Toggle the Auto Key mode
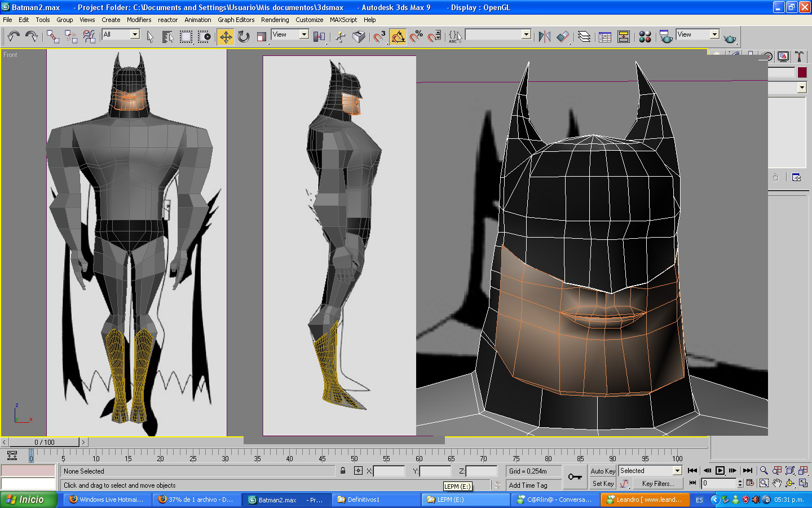The height and width of the screenshot is (508, 812). (602, 471)
